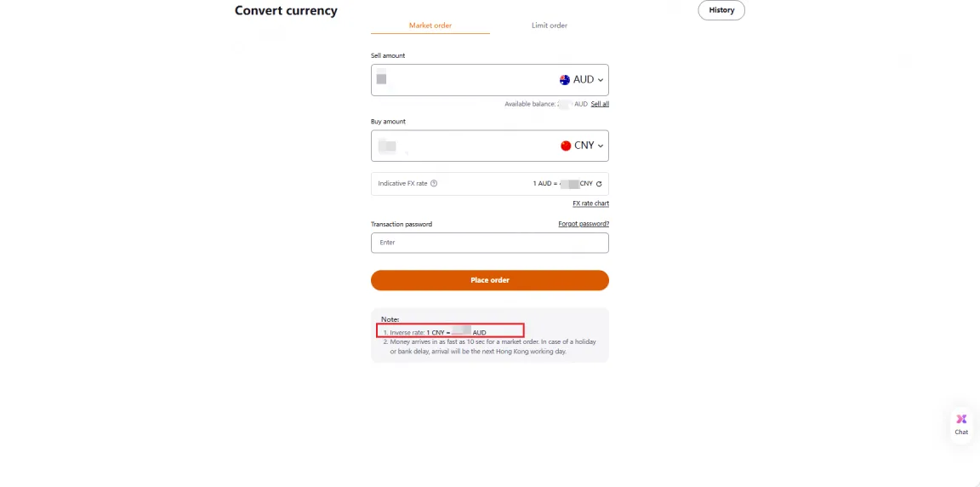Open the buy currency selector labeled CNY
This screenshot has width=980, height=487.
[x=584, y=146]
